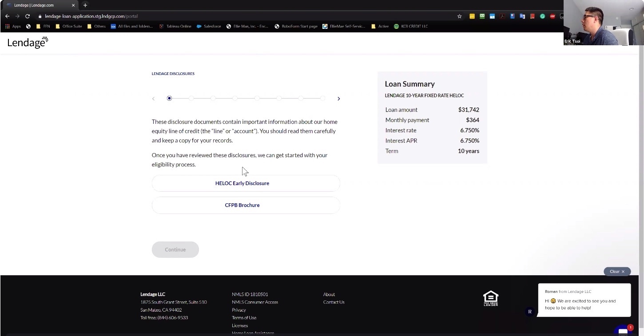Bookmark this page with the star icon
The width and height of the screenshot is (644, 336).
tap(459, 16)
